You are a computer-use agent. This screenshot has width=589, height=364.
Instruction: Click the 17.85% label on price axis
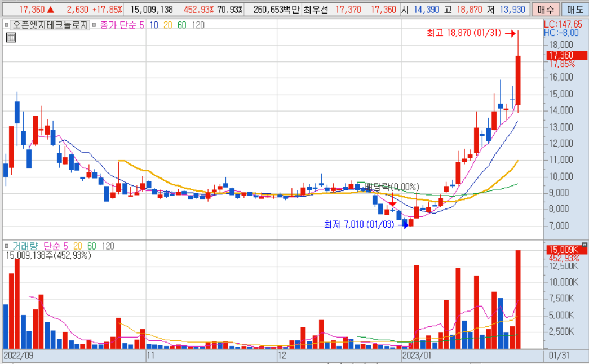pos(562,64)
